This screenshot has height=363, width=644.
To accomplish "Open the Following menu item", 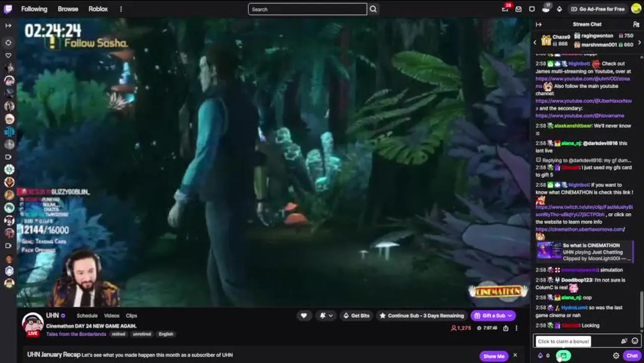I will (x=34, y=9).
